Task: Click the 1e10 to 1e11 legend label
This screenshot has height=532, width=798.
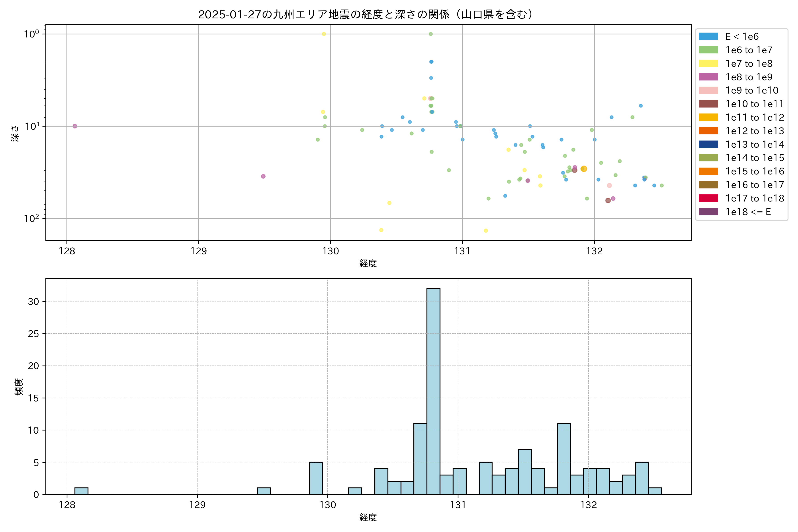Action: pyautogui.click(x=755, y=104)
